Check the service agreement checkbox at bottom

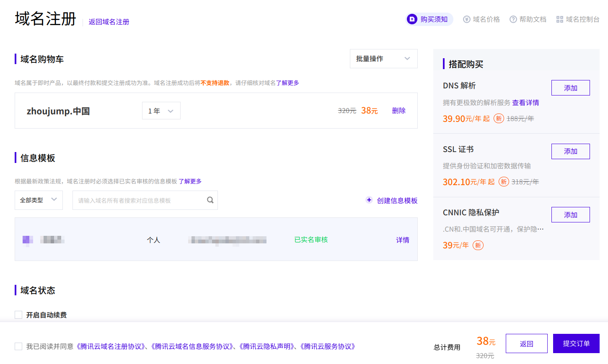pos(18,346)
